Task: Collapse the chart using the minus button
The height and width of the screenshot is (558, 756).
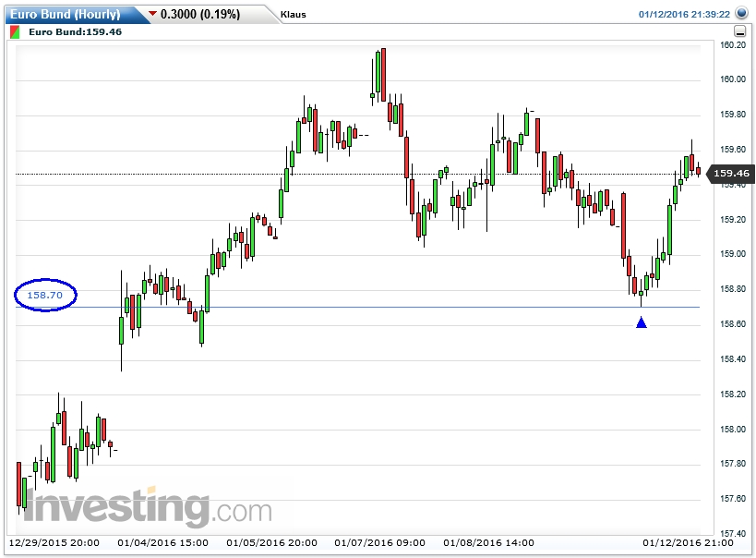Action: 741,31
